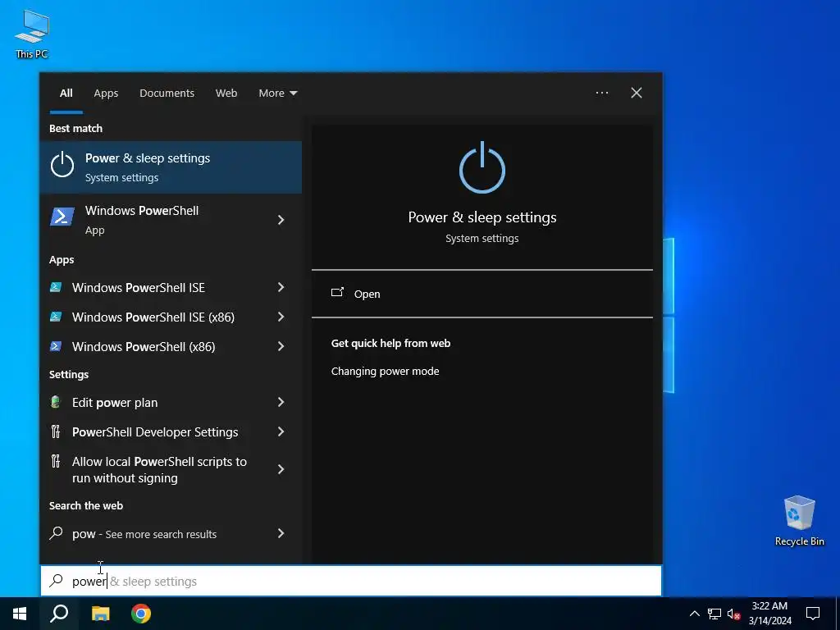Click the Allow local PowerShell scripts icon

(56, 461)
